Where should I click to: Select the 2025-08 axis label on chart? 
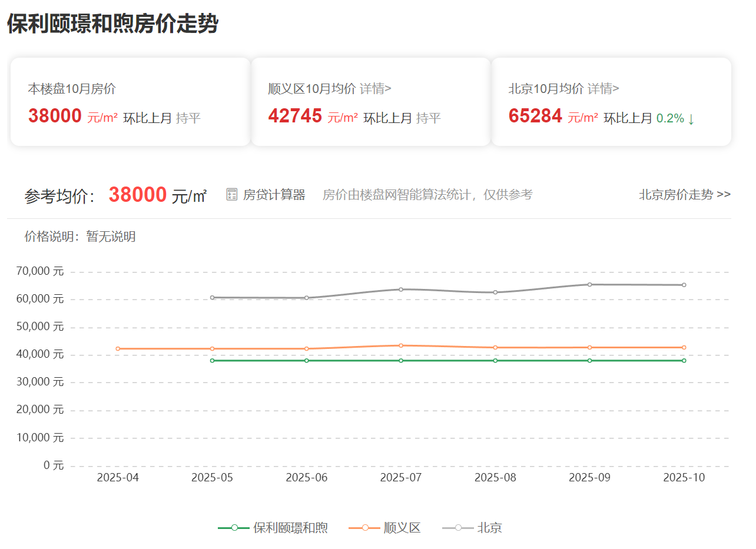click(x=495, y=478)
